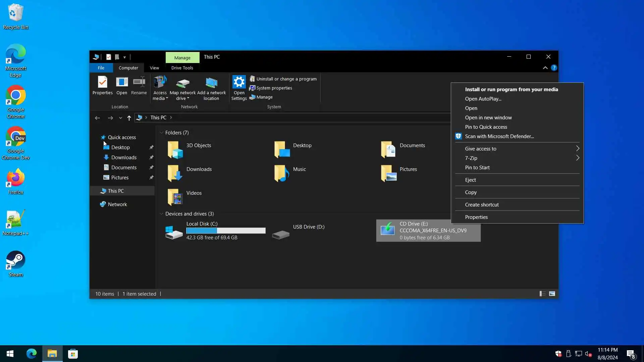Switch to details view toggle
This screenshot has height=362, width=644.
pyautogui.click(x=542, y=294)
